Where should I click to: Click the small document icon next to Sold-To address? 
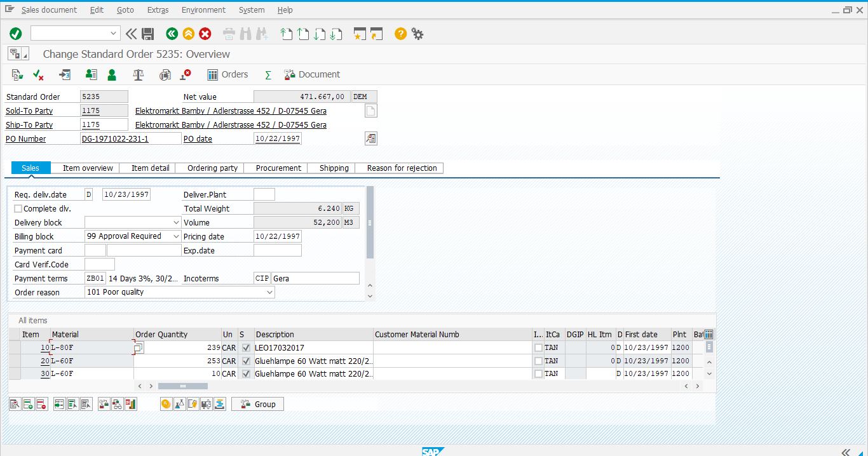371,111
